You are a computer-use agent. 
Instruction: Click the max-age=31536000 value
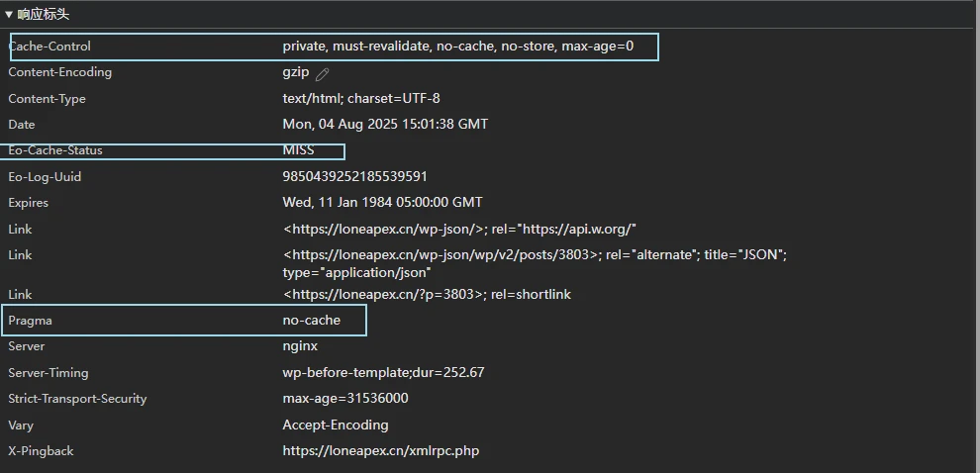[x=345, y=399]
